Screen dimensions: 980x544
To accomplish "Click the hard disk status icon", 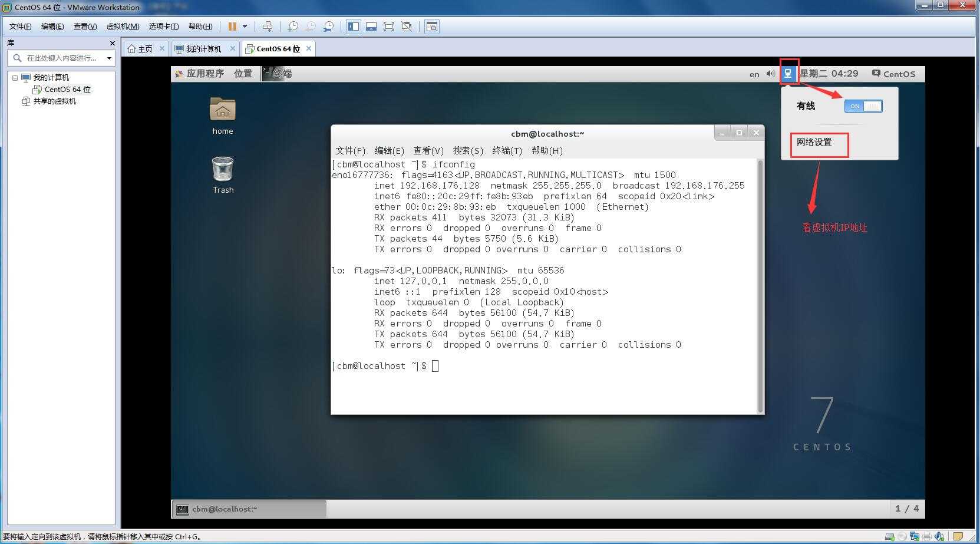I will point(890,536).
